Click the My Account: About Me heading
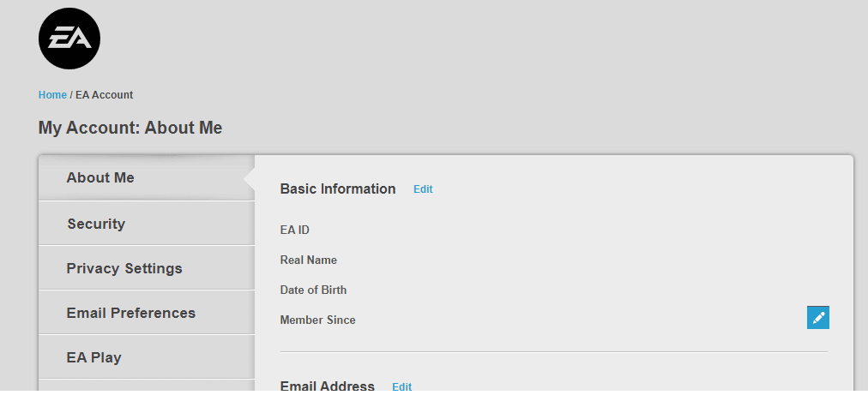 [x=130, y=128]
